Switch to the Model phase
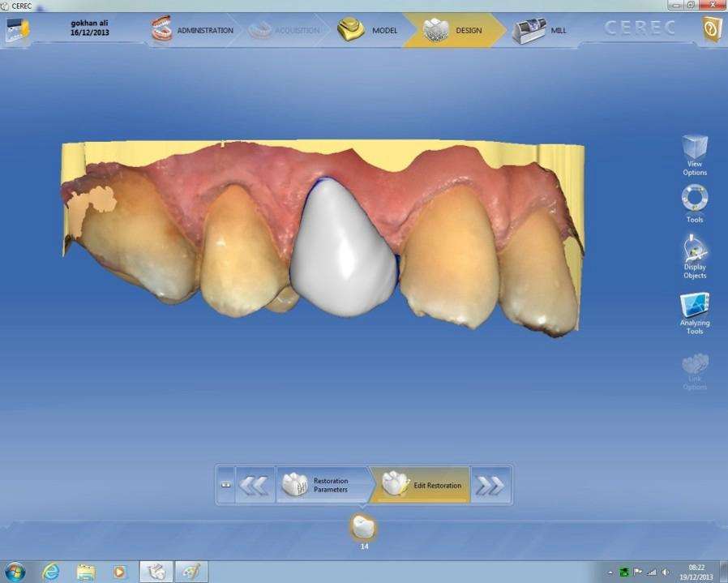 click(x=368, y=31)
